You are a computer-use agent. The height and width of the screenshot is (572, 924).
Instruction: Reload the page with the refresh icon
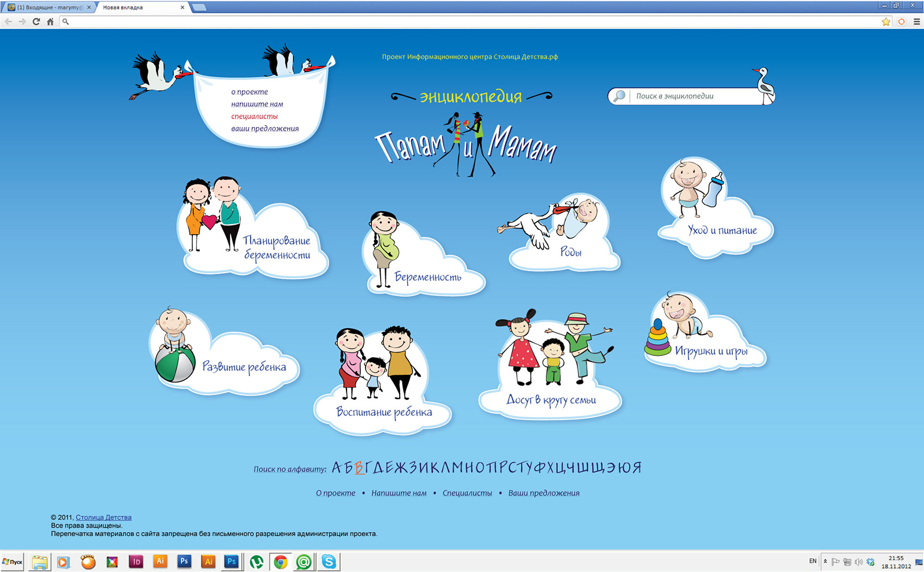click(36, 21)
